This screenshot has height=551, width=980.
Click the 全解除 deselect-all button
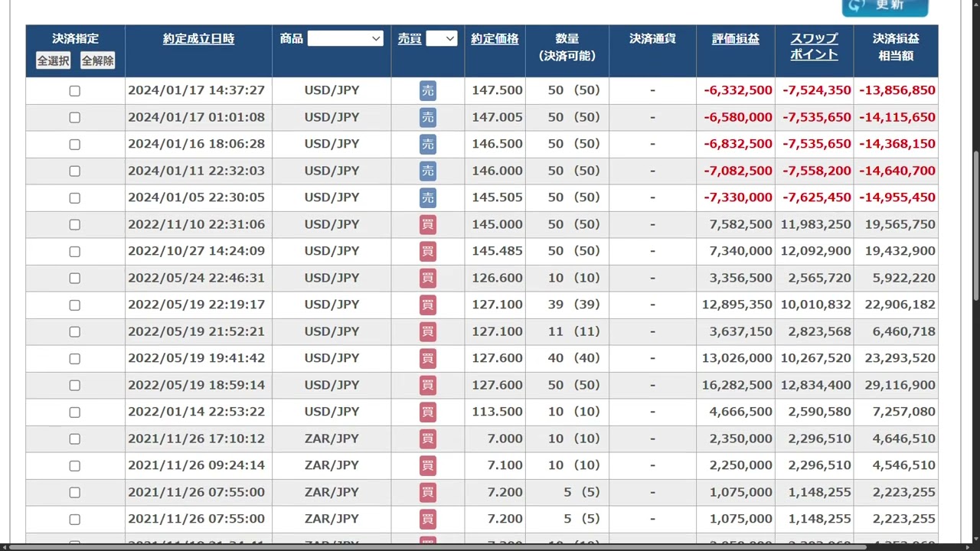[97, 60]
